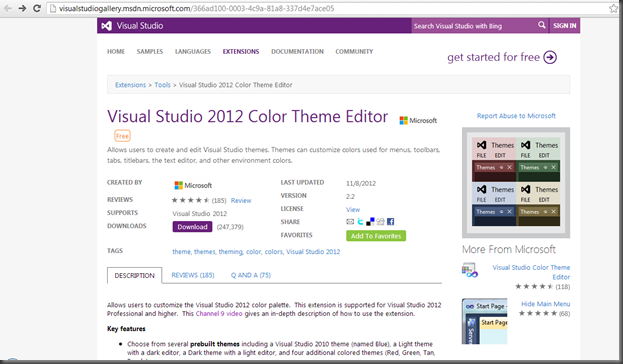This screenshot has width=623, height=364.
Task: Open the SAMPLES navigation item
Action: (150, 52)
